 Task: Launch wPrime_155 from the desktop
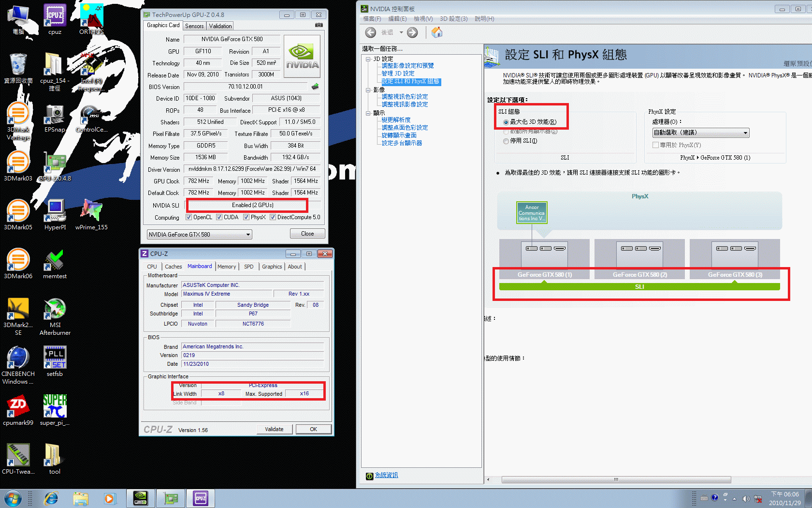(91, 215)
